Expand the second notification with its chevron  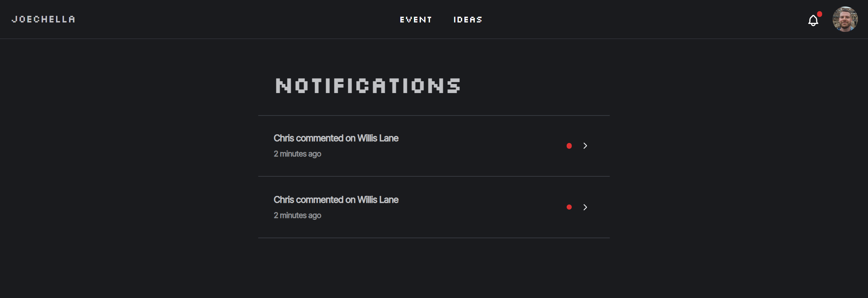(585, 207)
